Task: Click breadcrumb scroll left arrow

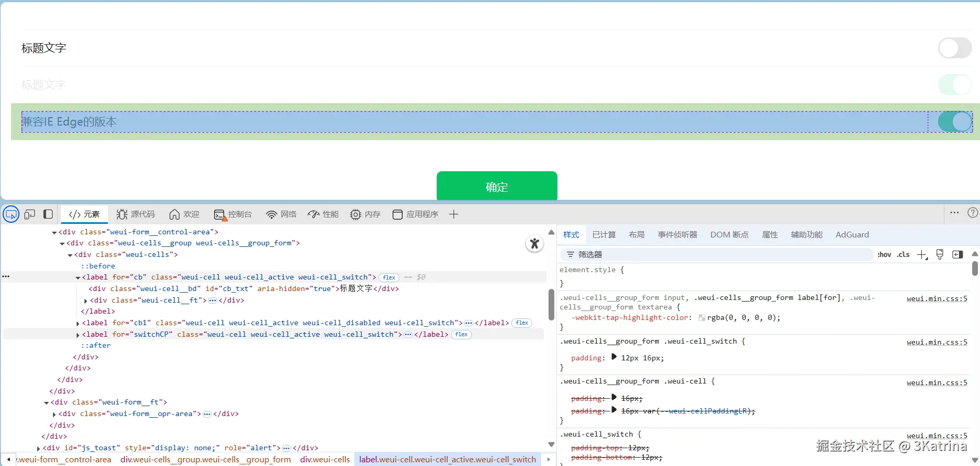Action: (x=8, y=459)
